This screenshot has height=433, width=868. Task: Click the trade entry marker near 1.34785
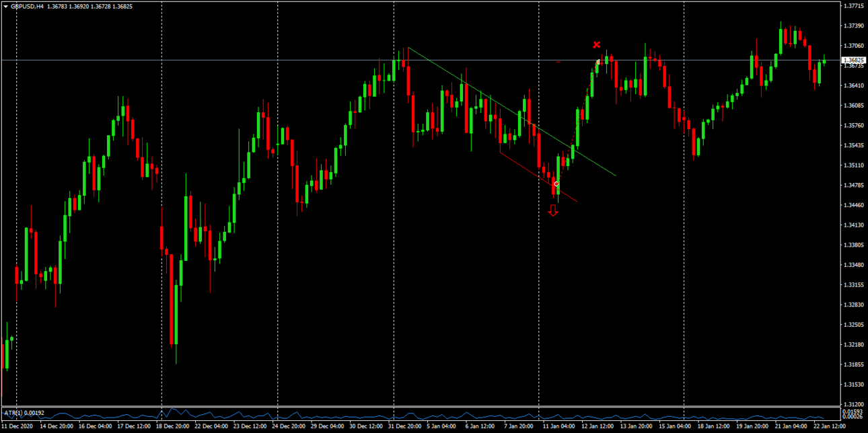(x=556, y=184)
